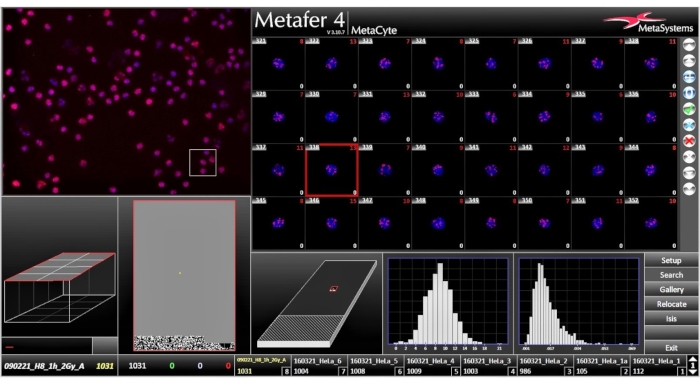
Task: Click the blue brackets icon in sidebar
Action: pyautogui.click(x=689, y=92)
